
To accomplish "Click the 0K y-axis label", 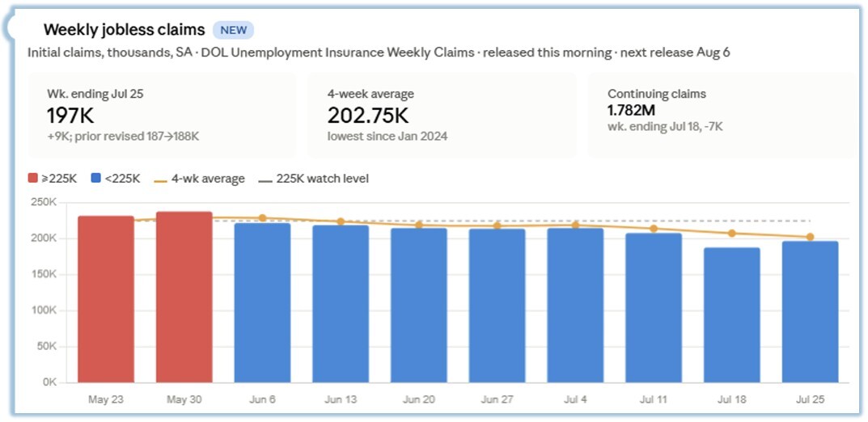I will pyautogui.click(x=49, y=382).
